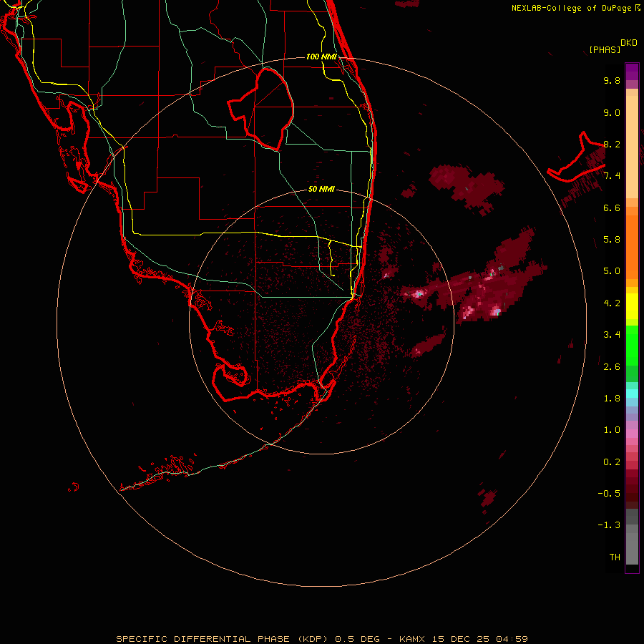Click the 3.4 scale value
The image size is (644, 644).
tap(612, 335)
